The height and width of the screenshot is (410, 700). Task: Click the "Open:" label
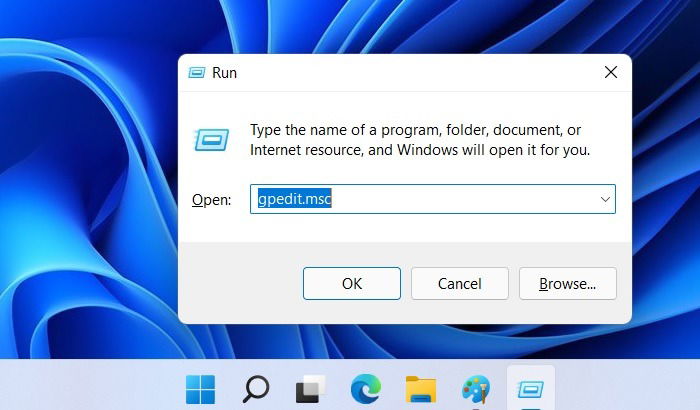(212, 200)
